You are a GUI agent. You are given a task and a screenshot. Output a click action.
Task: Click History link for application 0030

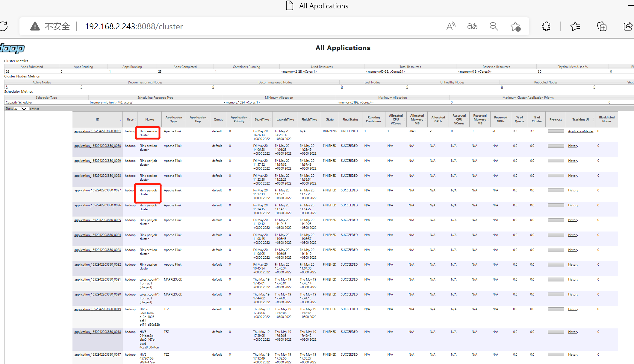(573, 146)
